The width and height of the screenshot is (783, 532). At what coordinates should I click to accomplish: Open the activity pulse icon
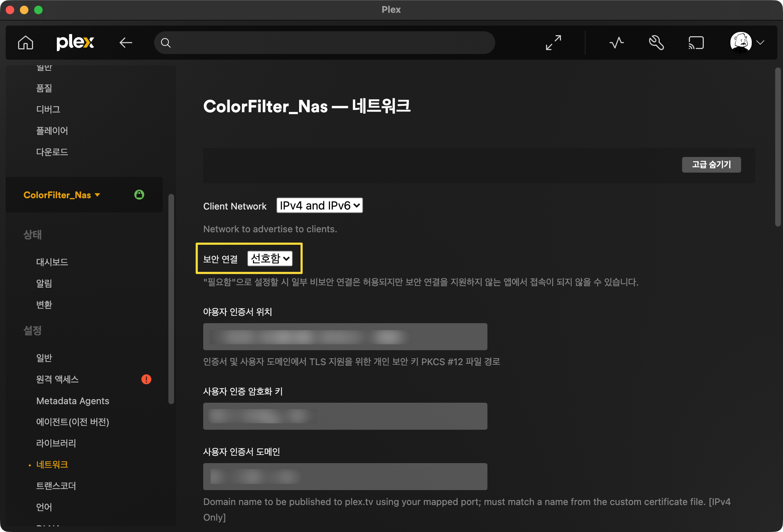(616, 43)
